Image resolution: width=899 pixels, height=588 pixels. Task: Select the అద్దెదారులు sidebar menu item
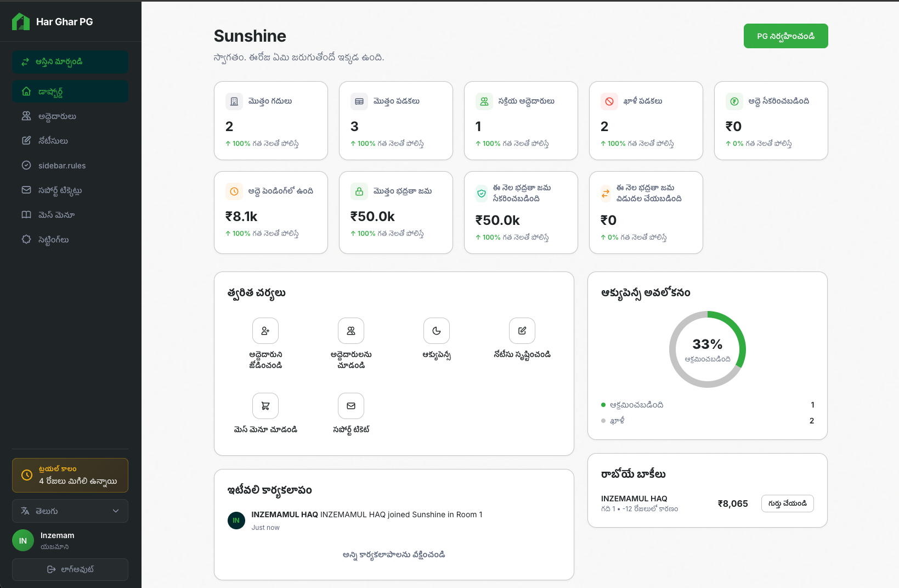coord(53,116)
